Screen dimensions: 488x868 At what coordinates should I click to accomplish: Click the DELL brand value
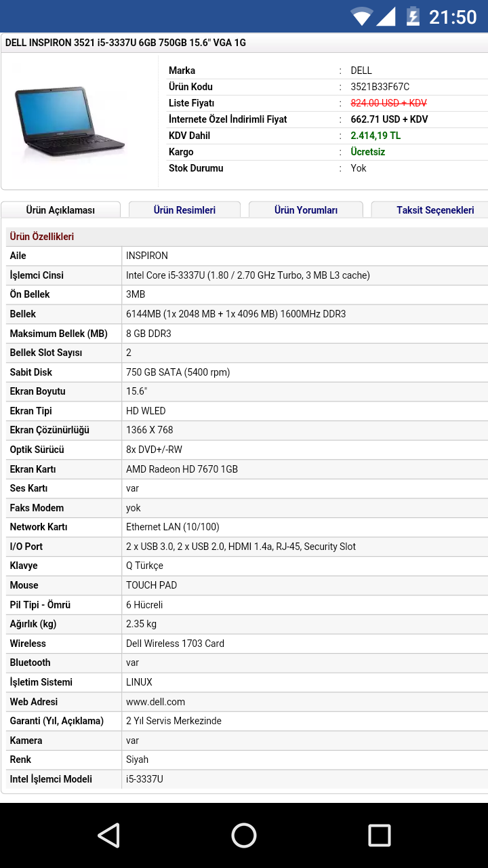point(361,71)
